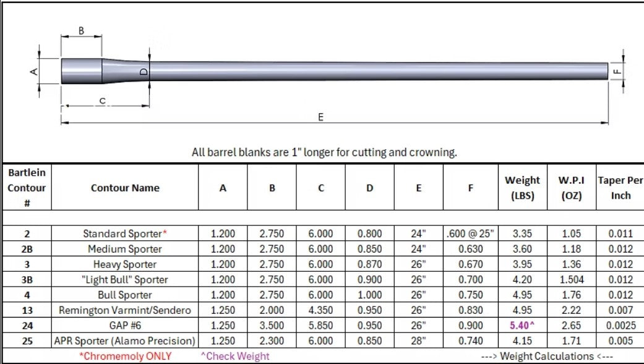Select the 'Medium Sporter' row name cell
Viewport: 644px width, 364px height.
(125, 249)
